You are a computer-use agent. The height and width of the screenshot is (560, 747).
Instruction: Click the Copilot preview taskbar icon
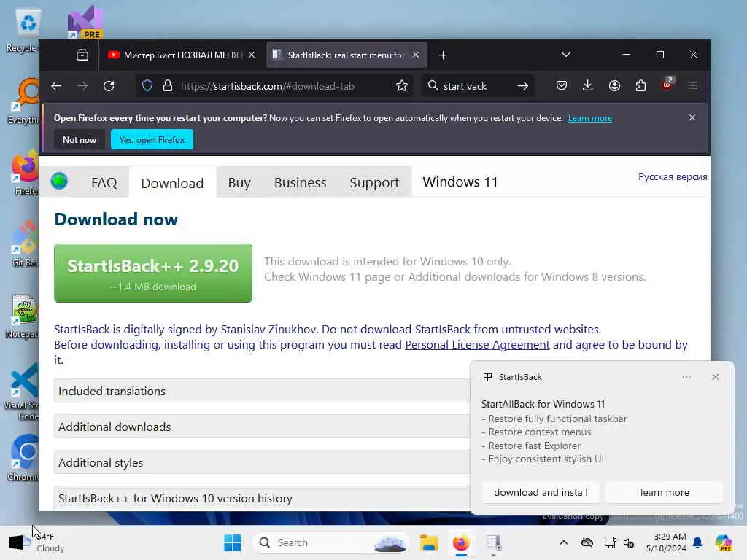click(724, 542)
